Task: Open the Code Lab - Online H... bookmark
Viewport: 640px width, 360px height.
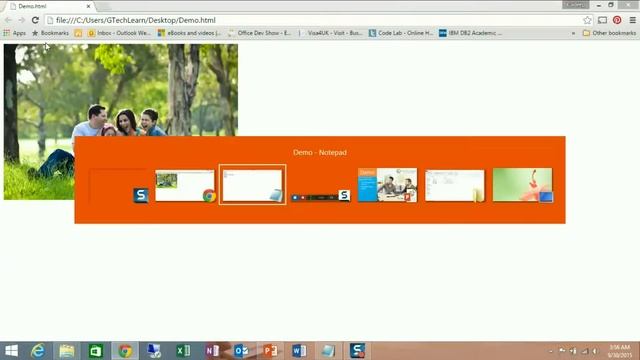Action: (x=401, y=33)
